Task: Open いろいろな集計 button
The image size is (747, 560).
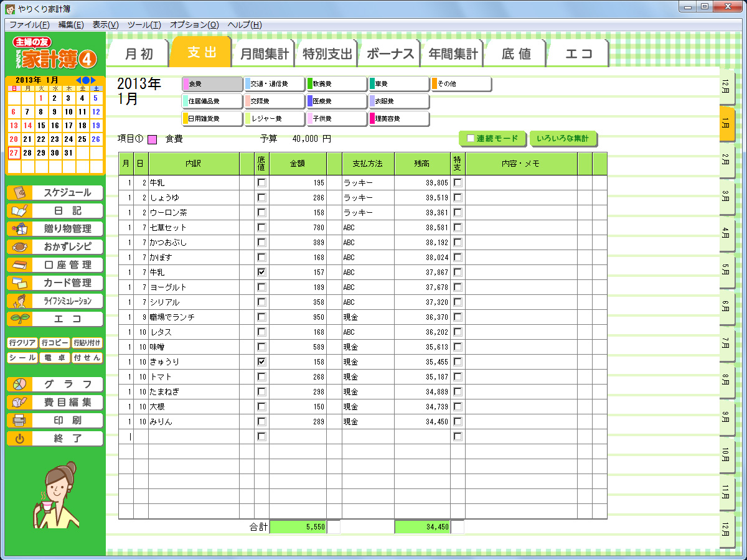Action: tap(563, 139)
